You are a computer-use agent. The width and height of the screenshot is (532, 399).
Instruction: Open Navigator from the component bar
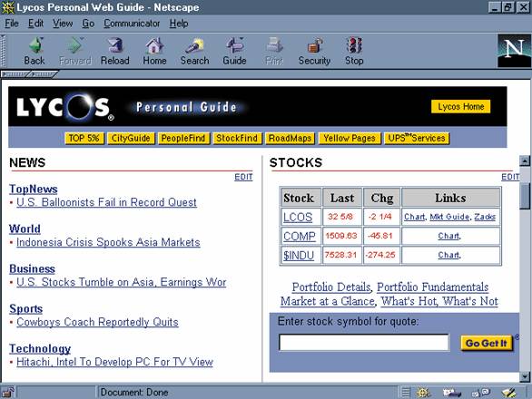[423, 393]
